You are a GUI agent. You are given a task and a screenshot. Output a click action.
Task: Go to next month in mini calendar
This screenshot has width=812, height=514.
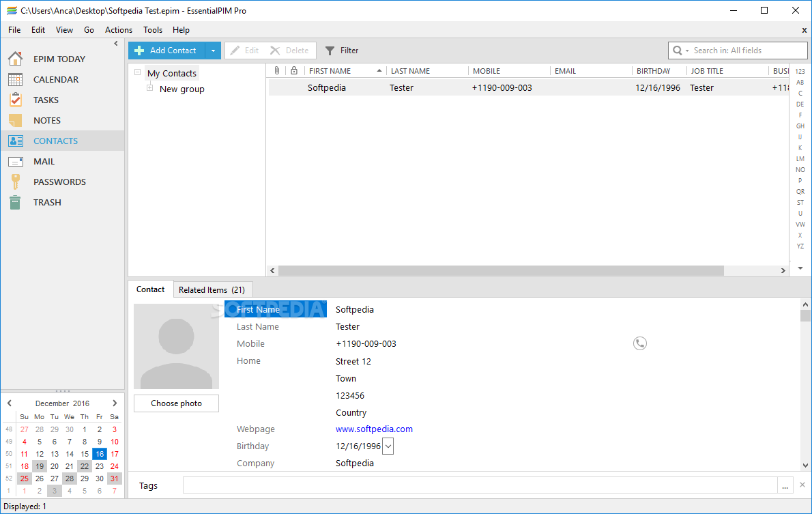[x=115, y=403]
